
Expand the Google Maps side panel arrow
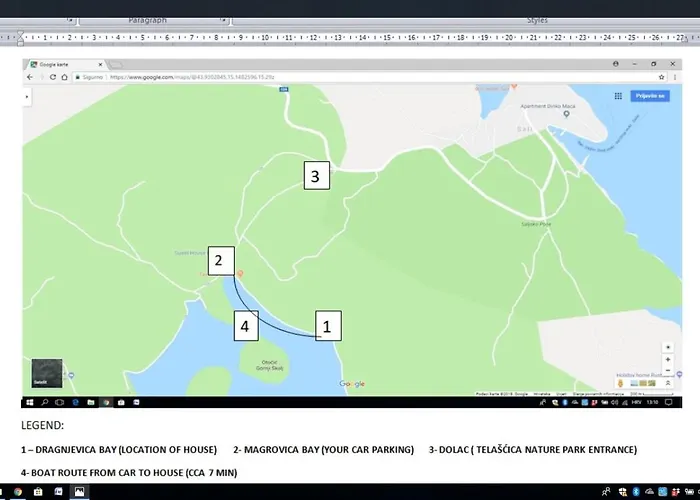(x=26, y=96)
